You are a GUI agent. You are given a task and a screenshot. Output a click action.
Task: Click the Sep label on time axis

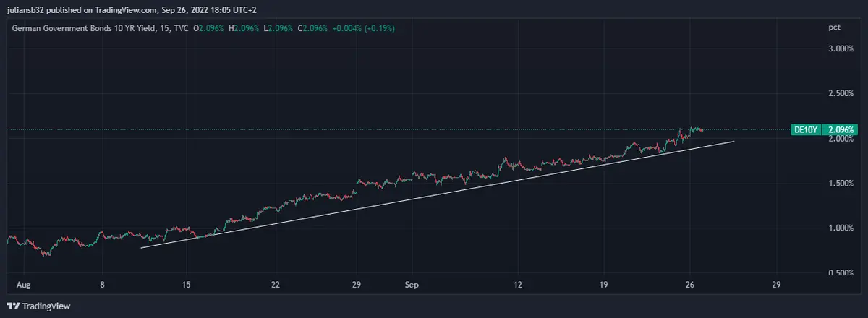pos(411,285)
